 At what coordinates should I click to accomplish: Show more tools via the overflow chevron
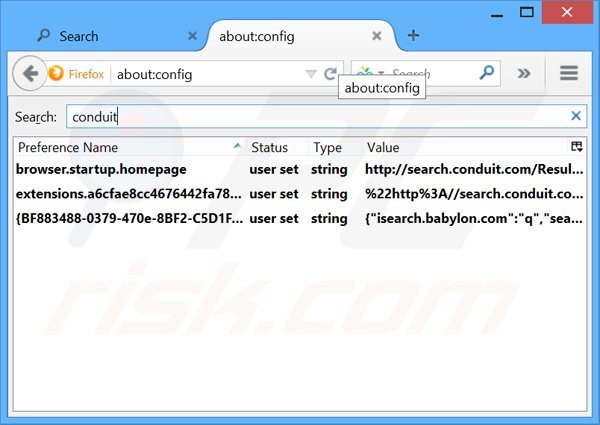coord(524,73)
